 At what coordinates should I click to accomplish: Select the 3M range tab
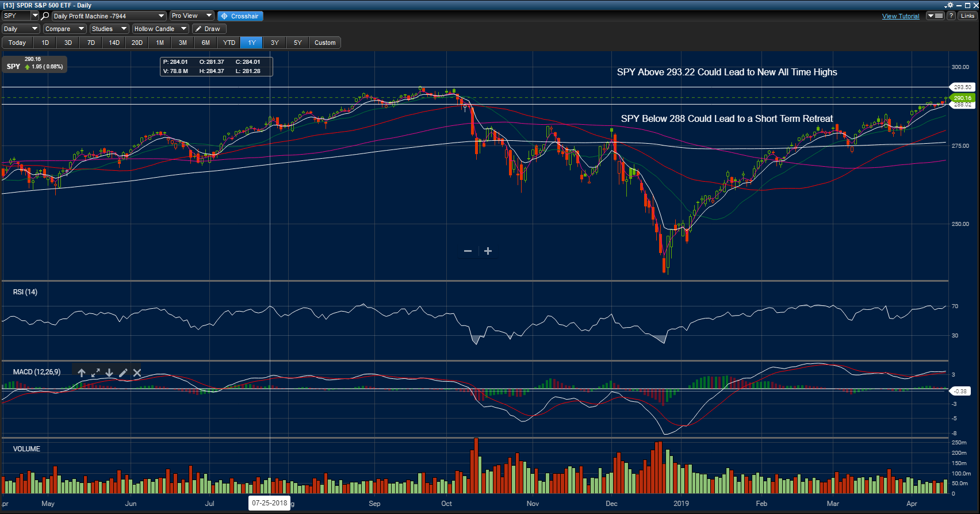click(x=183, y=43)
